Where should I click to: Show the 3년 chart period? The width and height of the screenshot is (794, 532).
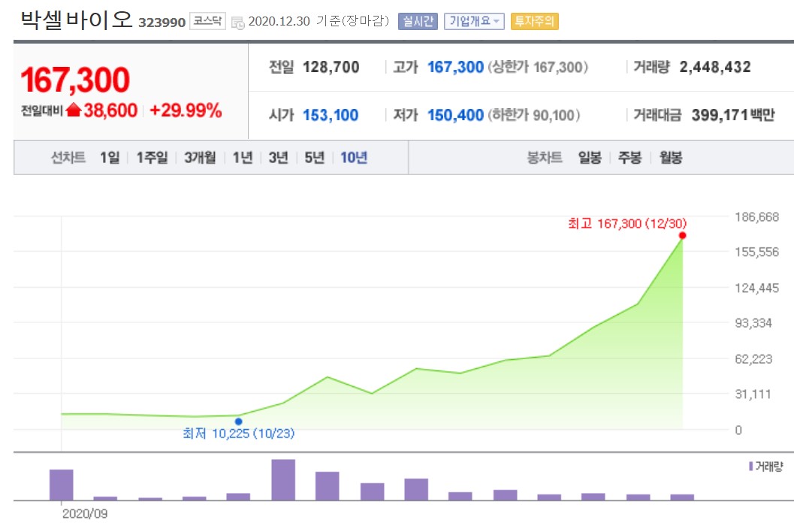(x=278, y=158)
